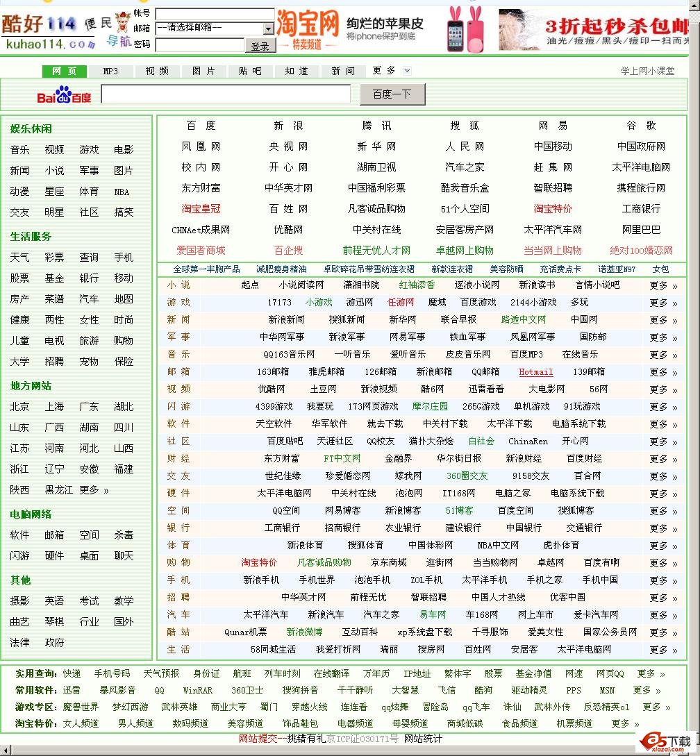The width and height of the screenshot is (700, 756).
Task: Switch to the MP3 search tab
Action: point(110,72)
